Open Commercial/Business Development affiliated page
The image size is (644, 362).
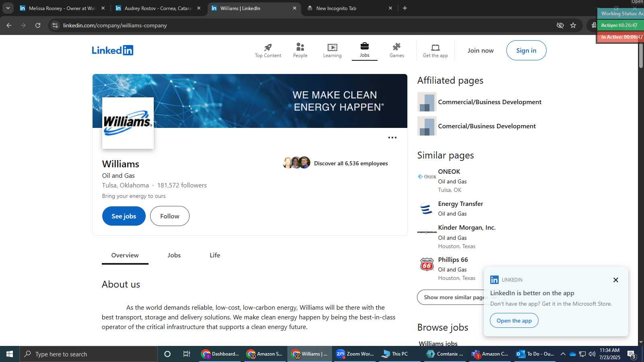489,102
